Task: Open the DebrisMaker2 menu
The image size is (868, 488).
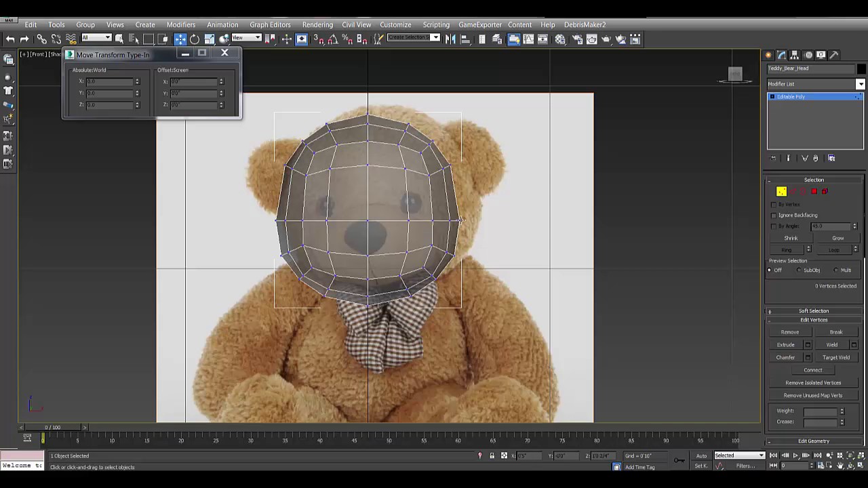Action: point(585,24)
